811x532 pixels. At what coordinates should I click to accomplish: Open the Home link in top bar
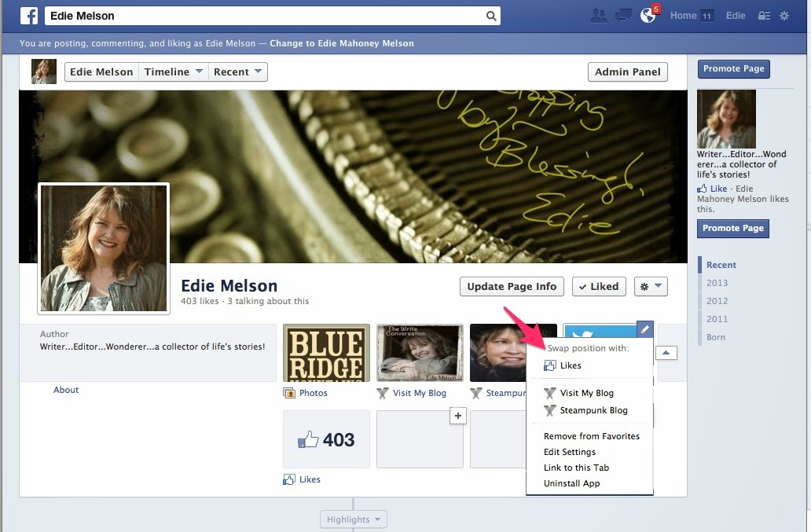click(683, 16)
